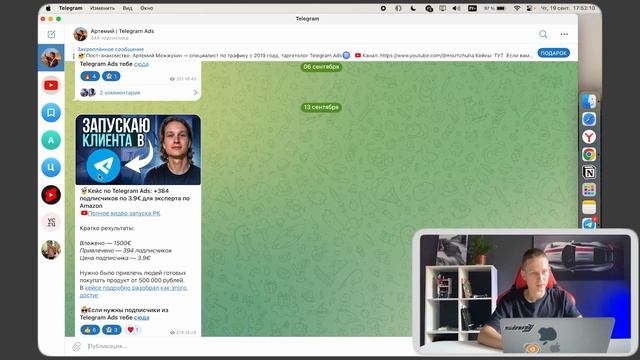Open Notion from the Dock
The width and height of the screenshot is (640, 360).
pyautogui.click(x=589, y=172)
